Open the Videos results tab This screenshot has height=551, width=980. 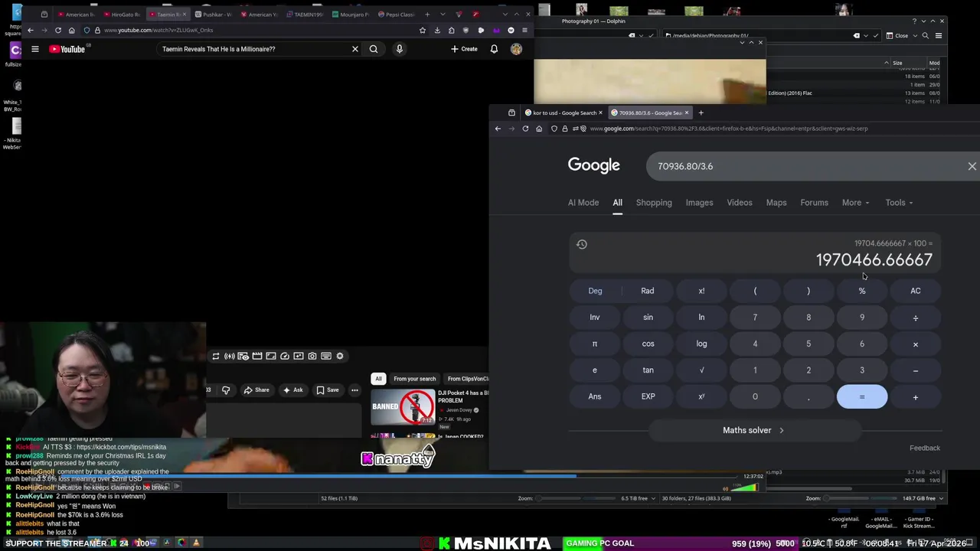point(740,203)
